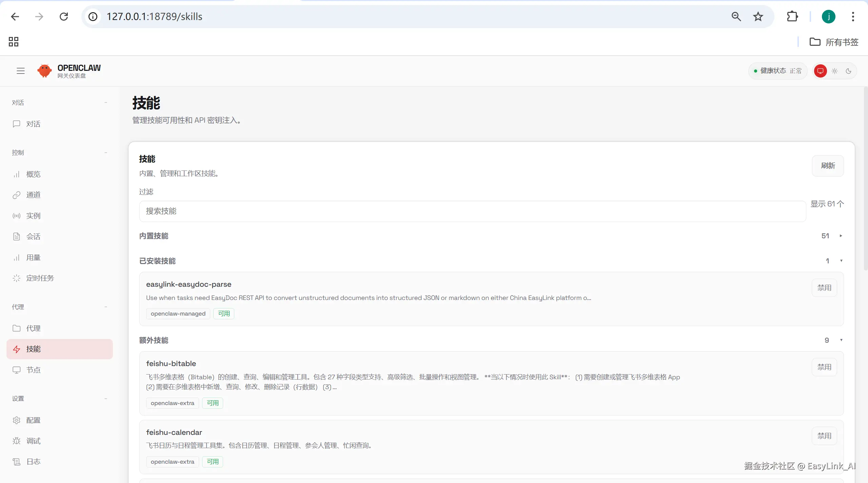Open the 概览 overview page
The height and width of the screenshot is (483, 868).
coord(33,174)
